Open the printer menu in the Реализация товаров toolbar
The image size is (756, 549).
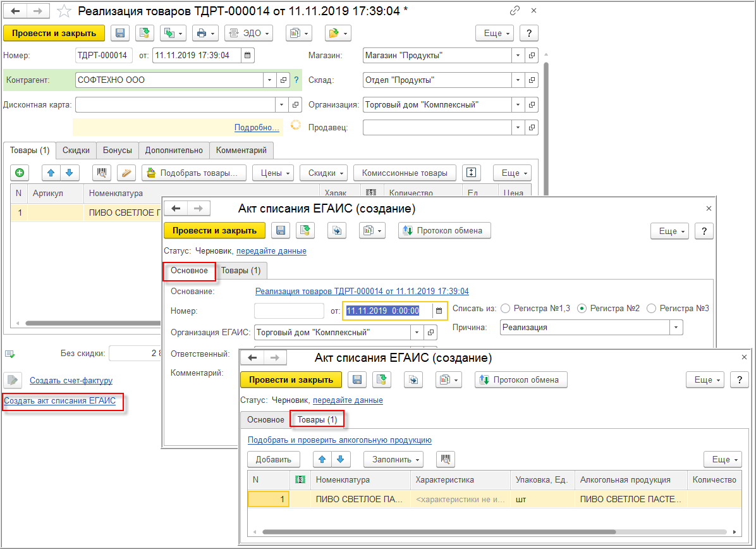tap(205, 34)
